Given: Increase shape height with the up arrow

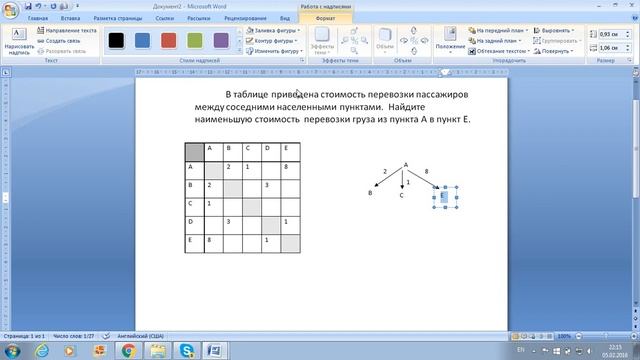Looking at the screenshot, I should point(627,33).
